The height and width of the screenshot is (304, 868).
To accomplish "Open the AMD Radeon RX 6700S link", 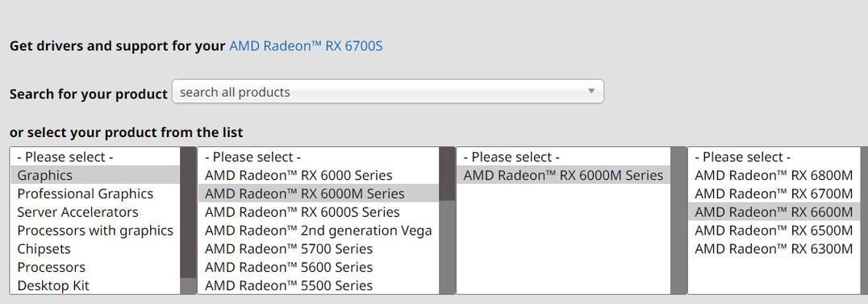I will pyautogui.click(x=306, y=46).
